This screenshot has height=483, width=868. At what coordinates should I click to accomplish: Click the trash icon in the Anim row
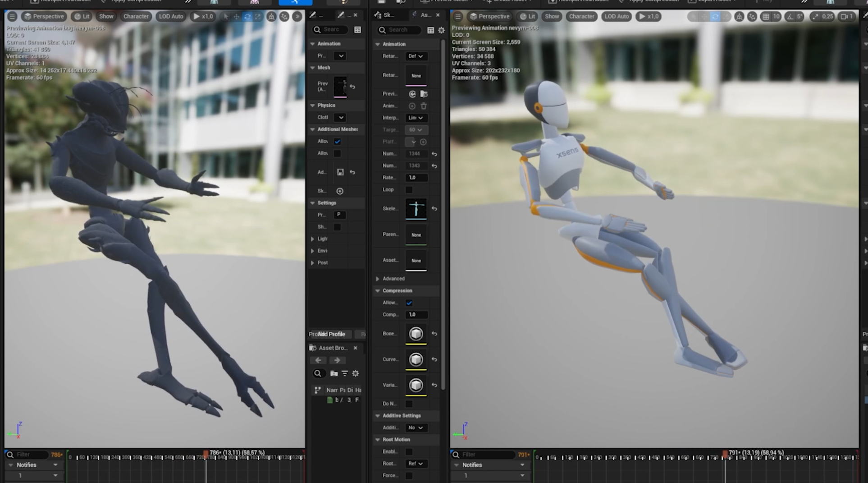424,106
